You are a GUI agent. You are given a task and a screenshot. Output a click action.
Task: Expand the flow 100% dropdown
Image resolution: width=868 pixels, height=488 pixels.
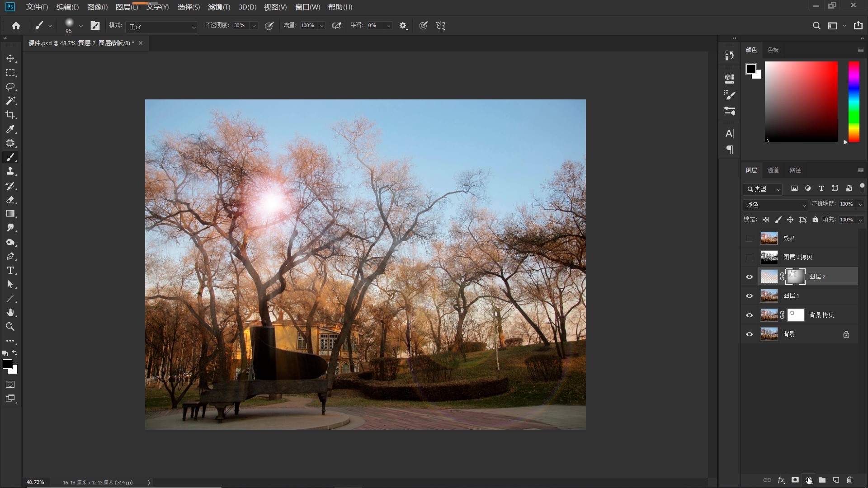pyautogui.click(x=321, y=26)
